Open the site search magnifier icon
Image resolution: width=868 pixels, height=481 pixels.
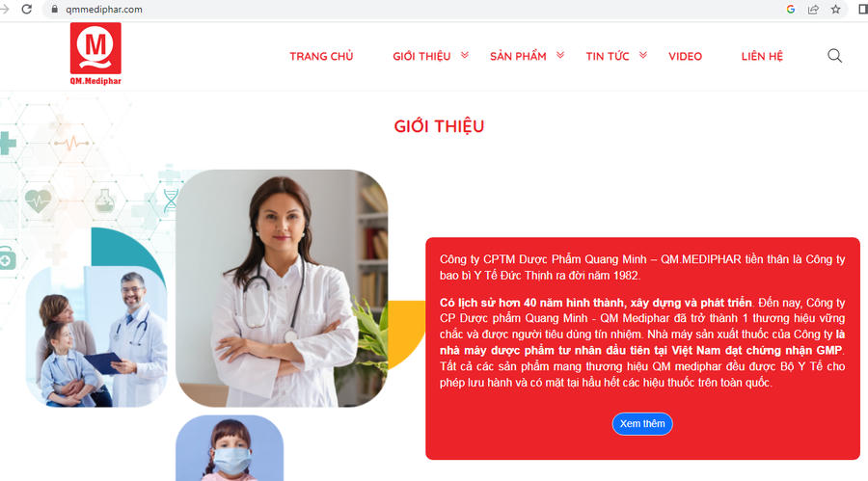point(835,55)
